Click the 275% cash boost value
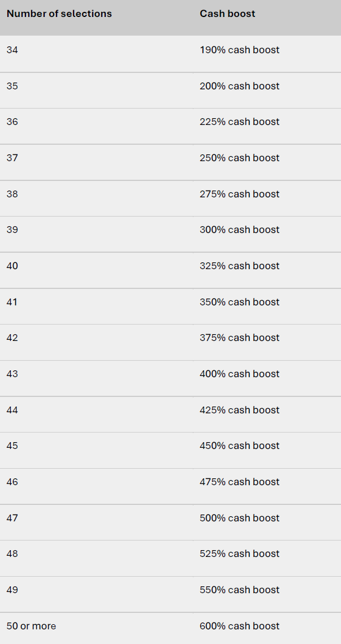 point(240,194)
